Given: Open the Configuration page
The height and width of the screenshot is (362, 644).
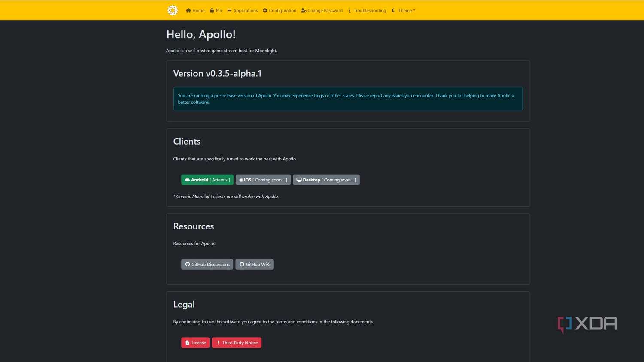Looking at the screenshot, I should 279,10.
